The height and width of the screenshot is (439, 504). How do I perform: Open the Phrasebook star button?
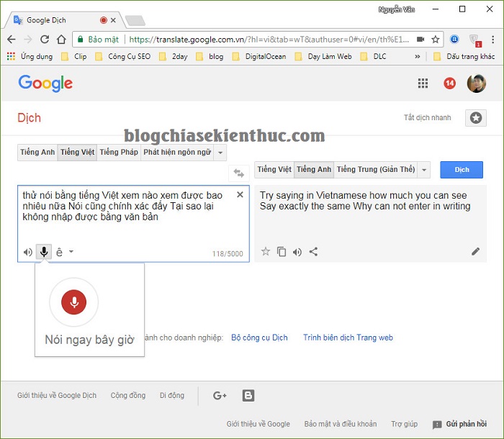(x=476, y=118)
